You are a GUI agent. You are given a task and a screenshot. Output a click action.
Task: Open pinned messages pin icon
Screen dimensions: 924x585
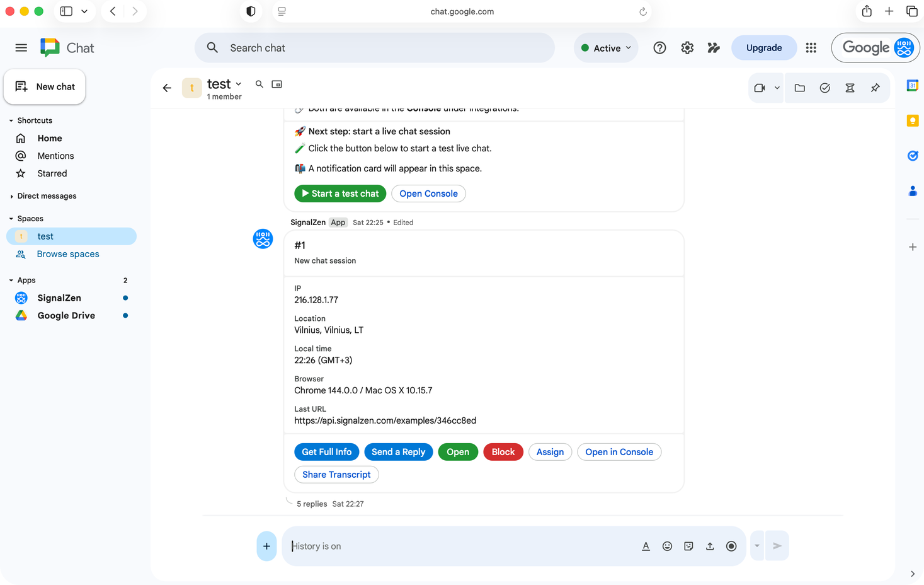[876, 88]
